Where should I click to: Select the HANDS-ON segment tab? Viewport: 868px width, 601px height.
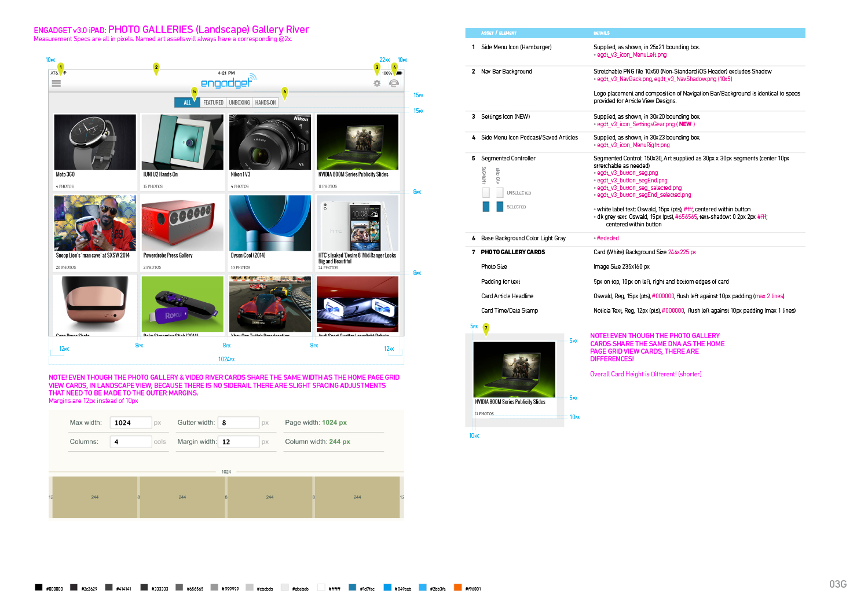point(266,102)
